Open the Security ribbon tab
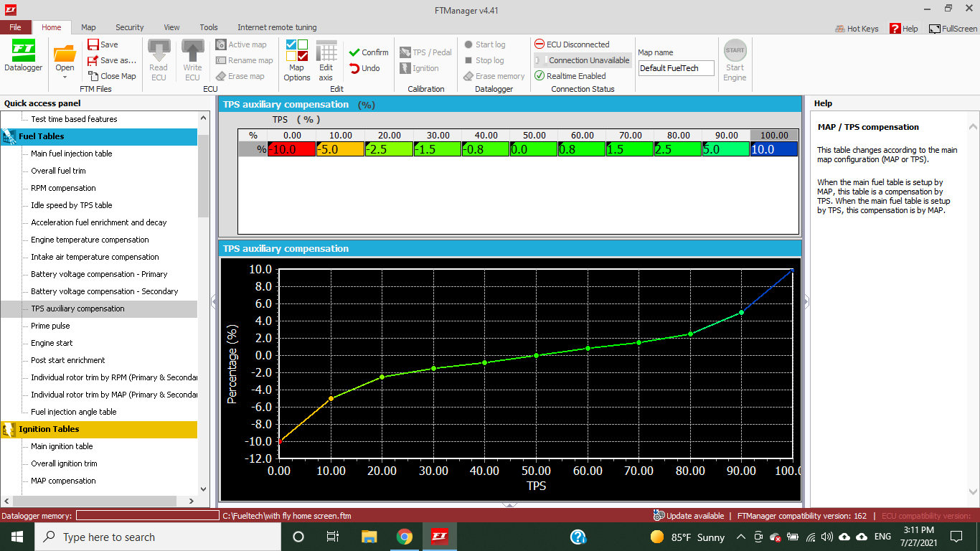980x551 pixels. [x=129, y=27]
